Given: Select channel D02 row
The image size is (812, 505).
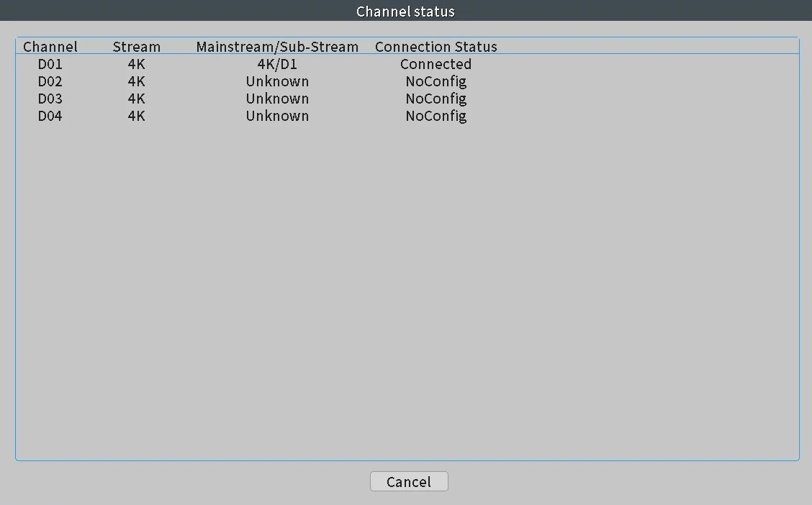Looking at the screenshot, I should pos(407,81).
